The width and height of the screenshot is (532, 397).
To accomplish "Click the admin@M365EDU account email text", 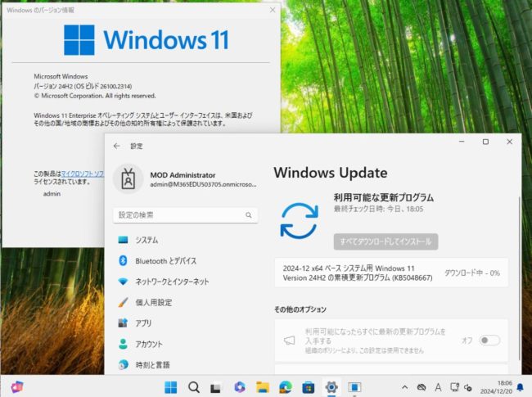I will pyautogui.click(x=203, y=184).
